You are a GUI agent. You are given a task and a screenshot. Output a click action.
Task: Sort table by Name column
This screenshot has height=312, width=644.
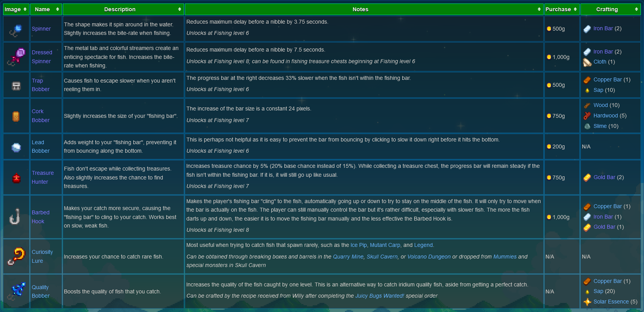[46, 9]
